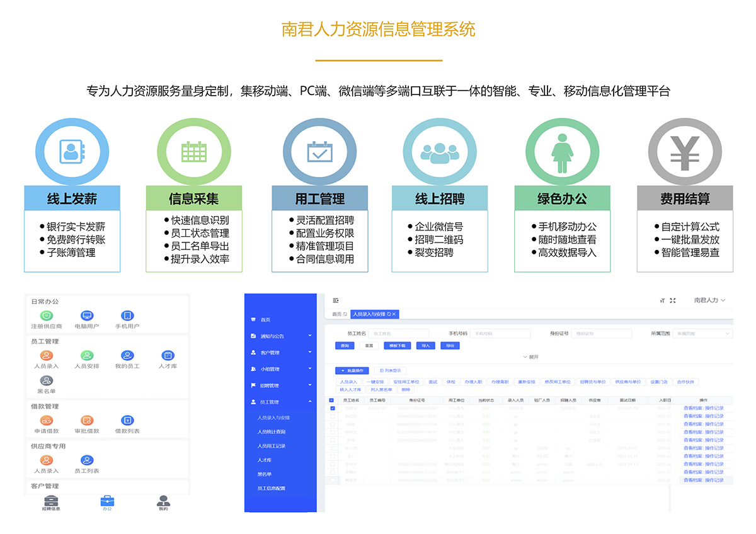Check the second employee row checkbox
Viewport: 756px width, 534px height.
click(x=332, y=416)
